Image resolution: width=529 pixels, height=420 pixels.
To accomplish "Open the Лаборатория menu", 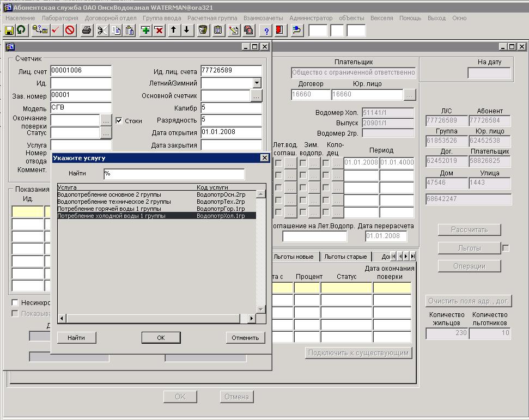I will pyautogui.click(x=60, y=18).
